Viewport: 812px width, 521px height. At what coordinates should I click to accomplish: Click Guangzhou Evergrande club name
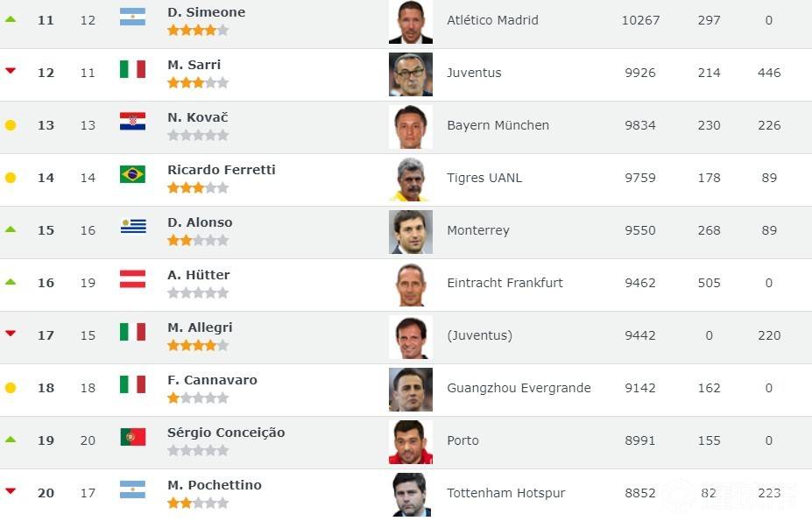coord(519,388)
